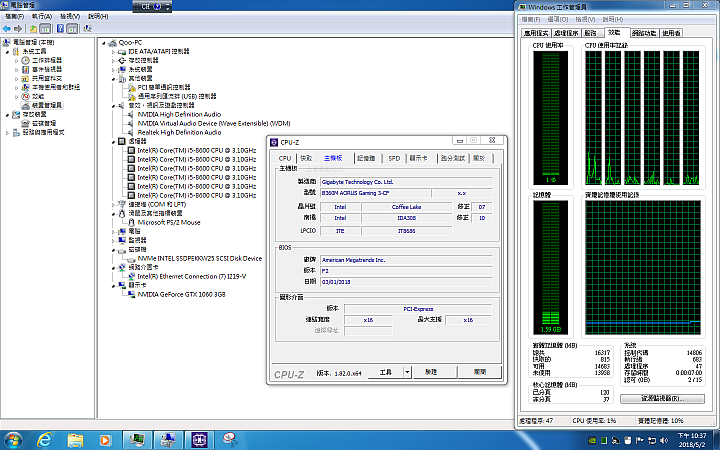
Task: Click the Forward arrow in Computer Management toolbar
Action: pyautogui.click(x=18, y=28)
